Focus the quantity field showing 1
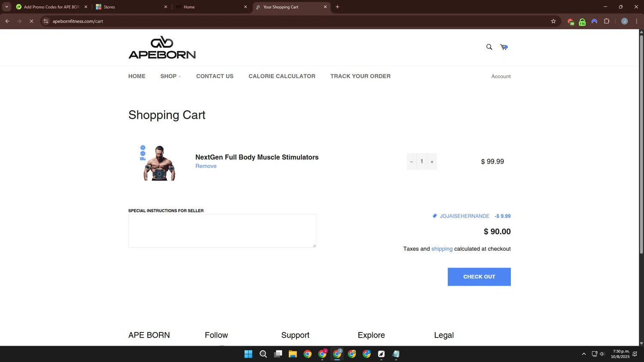Viewport: 644px width, 362px height. (422, 162)
